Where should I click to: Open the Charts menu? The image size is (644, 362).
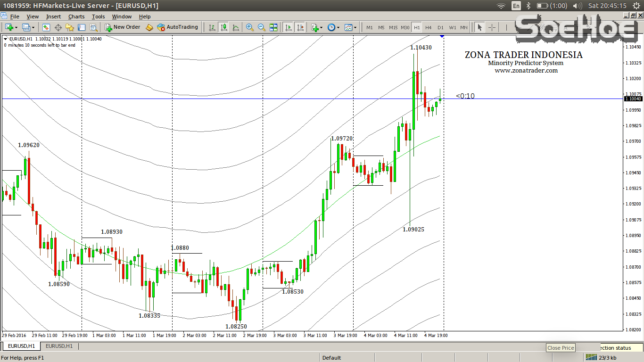(x=76, y=16)
